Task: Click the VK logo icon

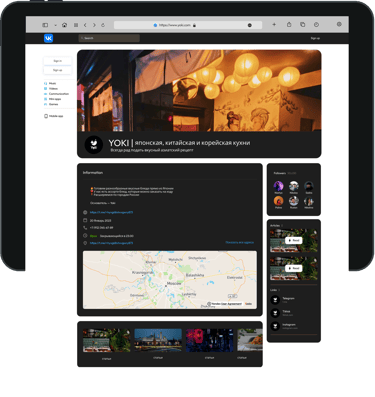Action: pyautogui.click(x=48, y=38)
